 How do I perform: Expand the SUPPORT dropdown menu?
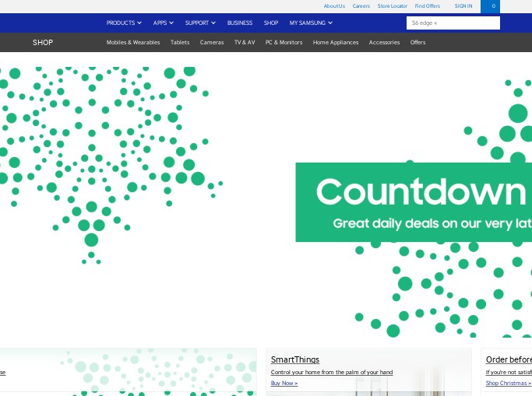click(x=200, y=23)
